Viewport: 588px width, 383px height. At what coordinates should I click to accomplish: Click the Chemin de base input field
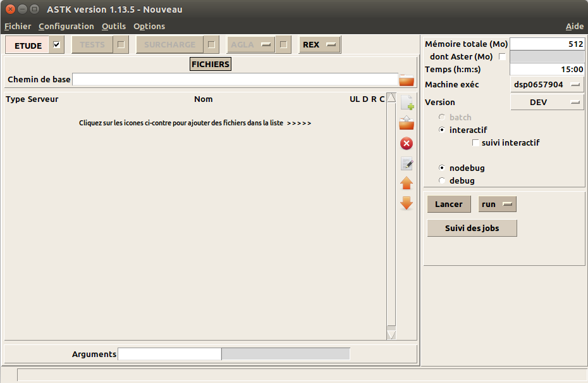tap(235, 80)
